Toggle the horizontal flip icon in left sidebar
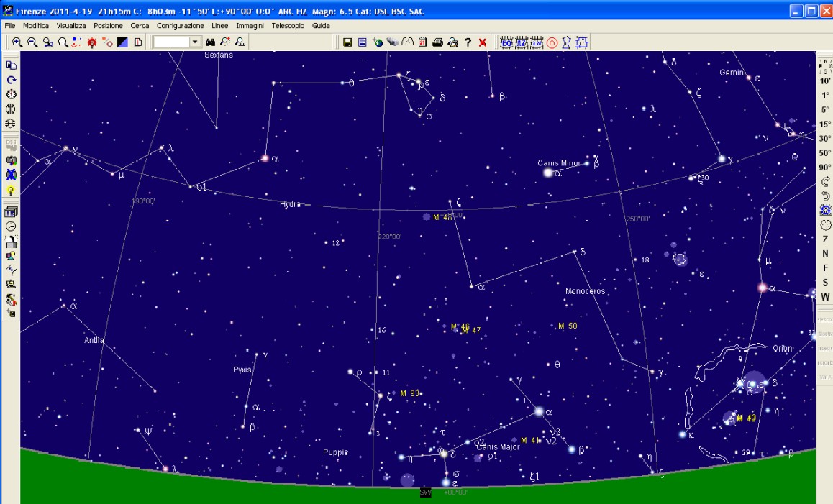This screenshot has width=833, height=504. [x=11, y=109]
